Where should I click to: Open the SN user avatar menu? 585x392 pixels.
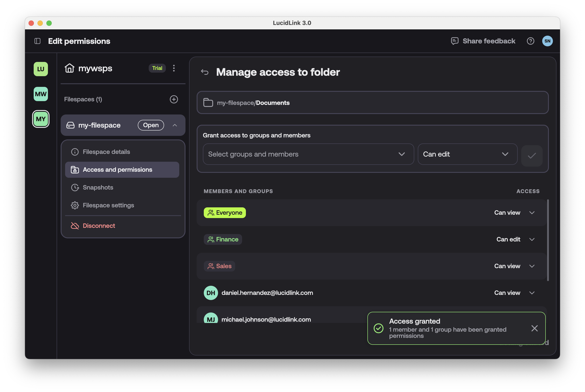[547, 41]
